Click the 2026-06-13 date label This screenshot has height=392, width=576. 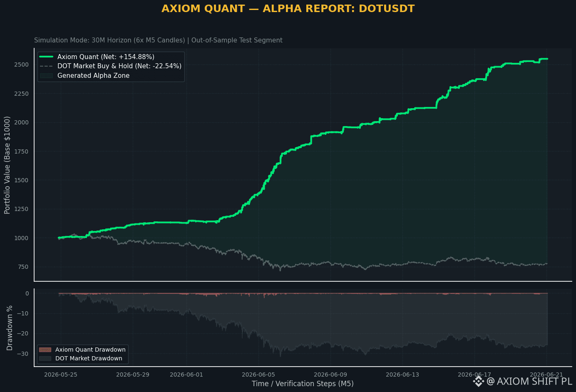(402, 375)
